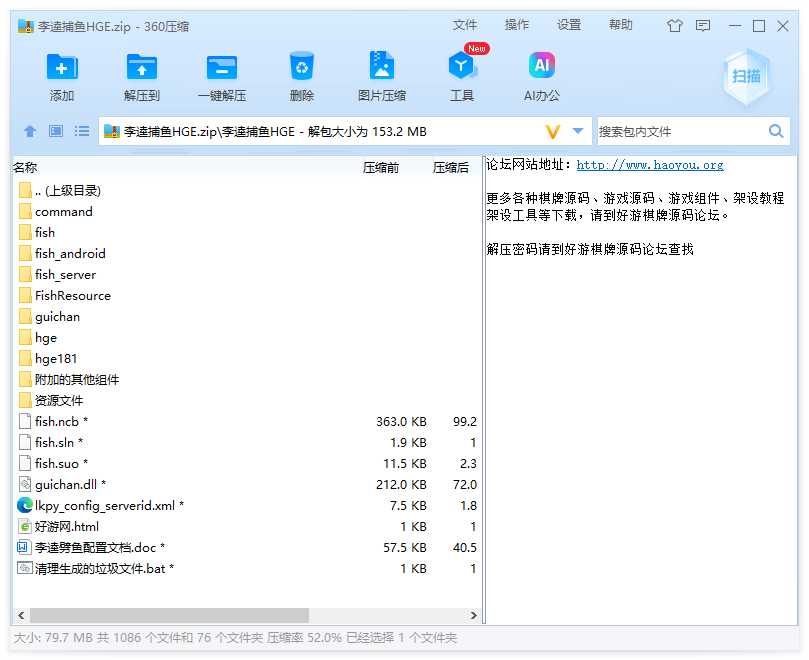Click the horizontal scrollbar thumb

click(x=169, y=615)
